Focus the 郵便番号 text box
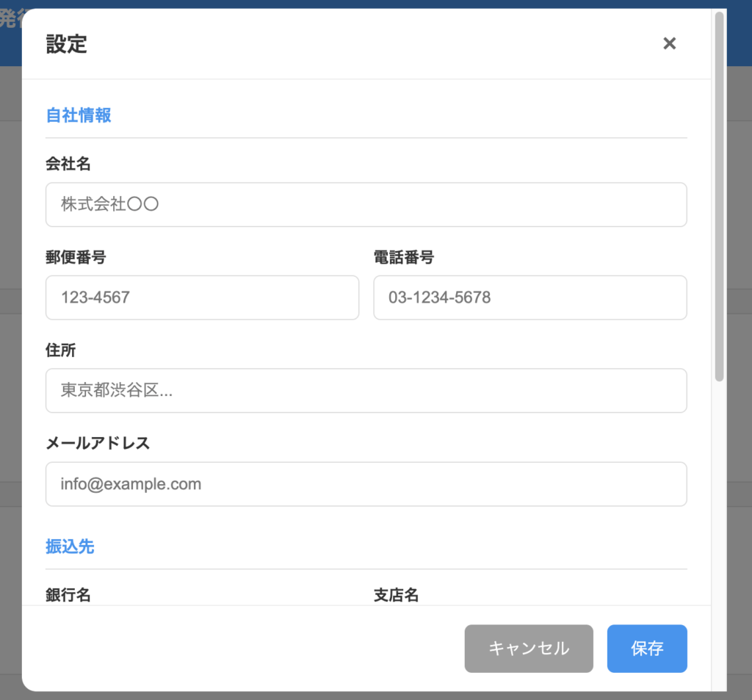This screenshot has height=700, width=752. tap(202, 297)
